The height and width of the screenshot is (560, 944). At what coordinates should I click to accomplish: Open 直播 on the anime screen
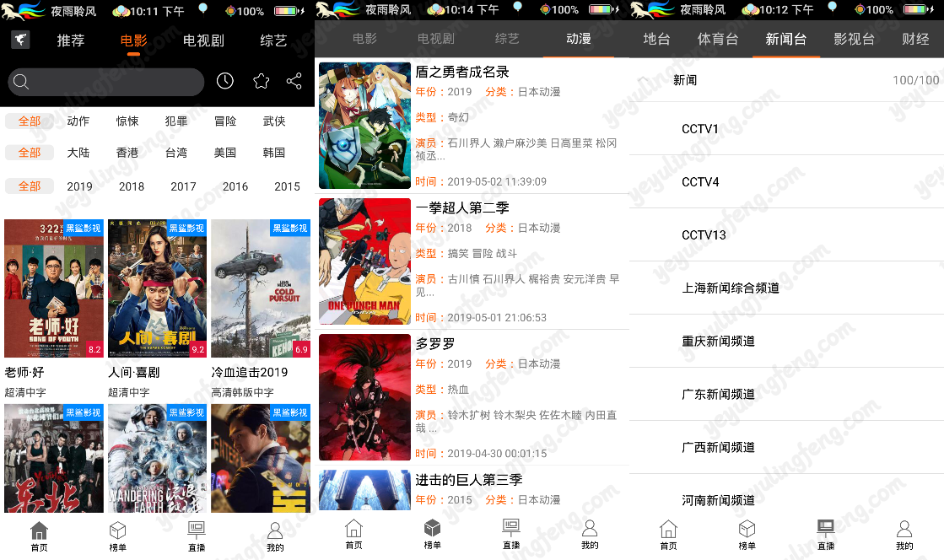pyautogui.click(x=511, y=534)
